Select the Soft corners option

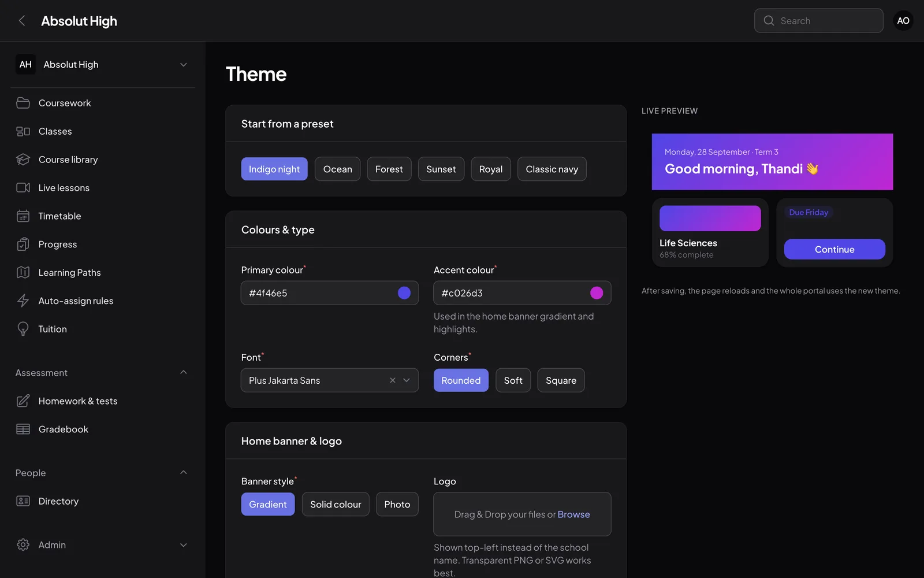[513, 380]
